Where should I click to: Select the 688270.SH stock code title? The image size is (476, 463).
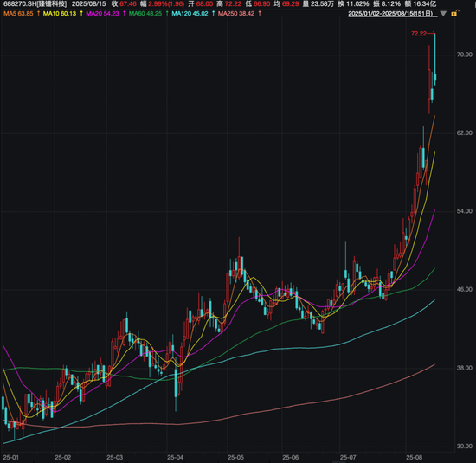[x=35, y=4]
